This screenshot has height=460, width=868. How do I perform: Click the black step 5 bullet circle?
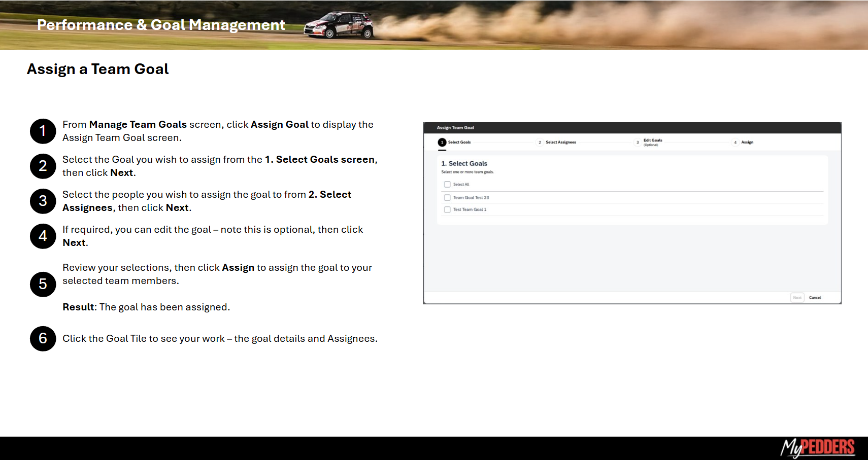tap(43, 284)
